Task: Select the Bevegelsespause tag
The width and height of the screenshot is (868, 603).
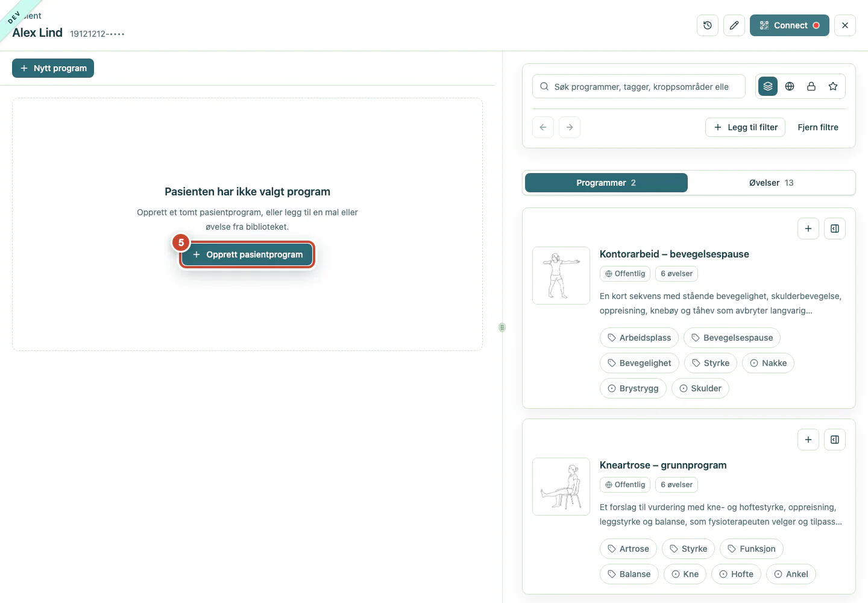Action: (732, 338)
